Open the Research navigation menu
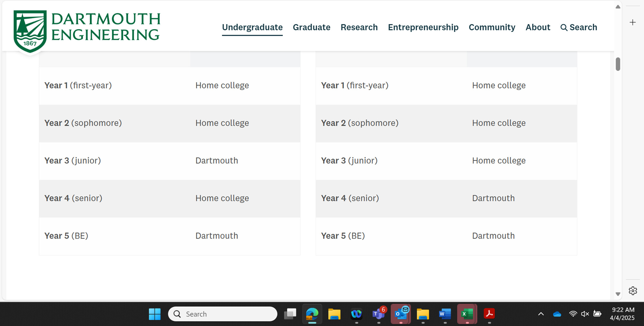Viewport: 644px width, 326px height. coord(359,27)
